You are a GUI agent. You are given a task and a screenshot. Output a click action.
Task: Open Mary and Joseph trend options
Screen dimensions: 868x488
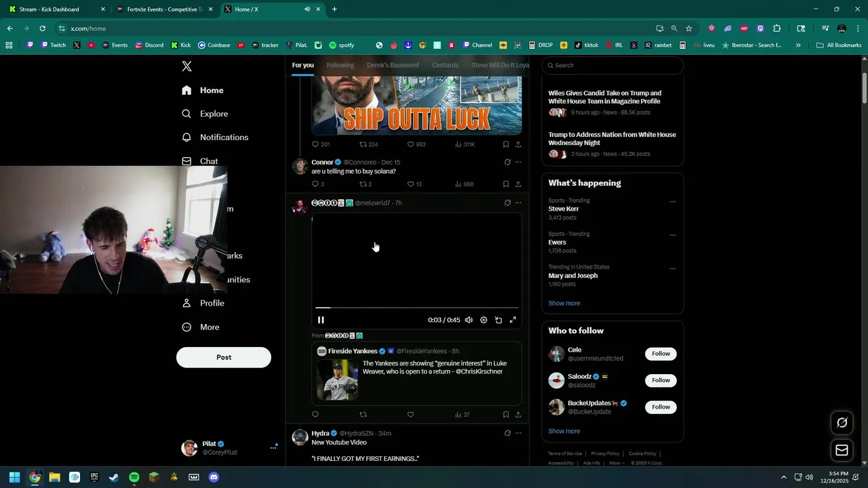pyautogui.click(x=673, y=268)
